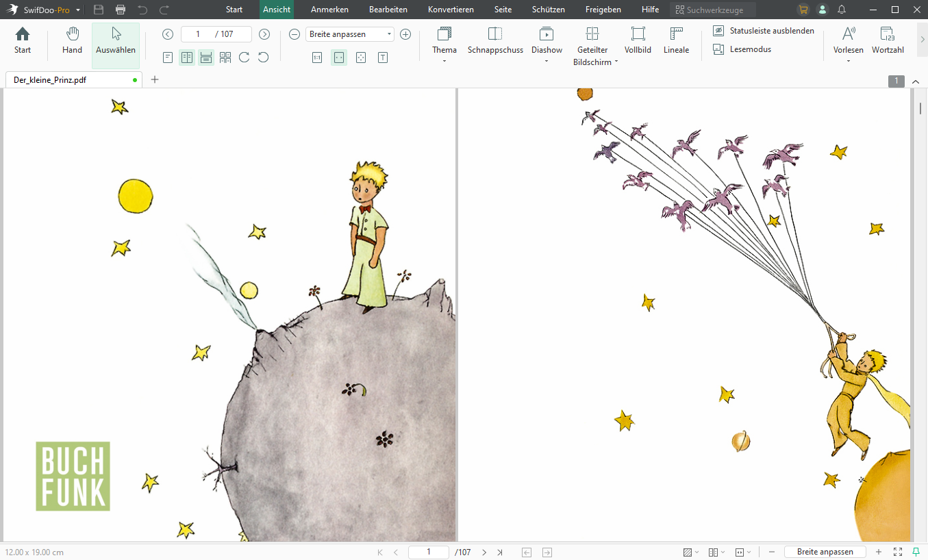
Task: Enter Vollbild fullscreen mode
Action: (x=638, y=40)
